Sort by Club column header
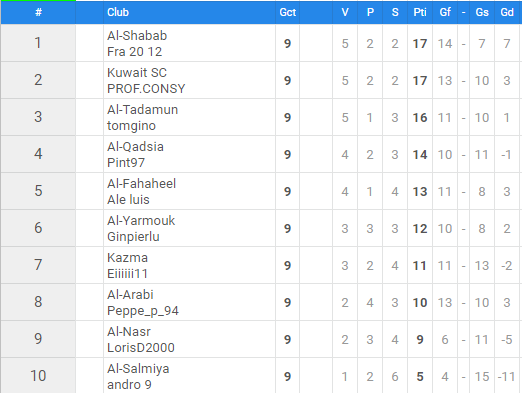 [x=118, y=12]
